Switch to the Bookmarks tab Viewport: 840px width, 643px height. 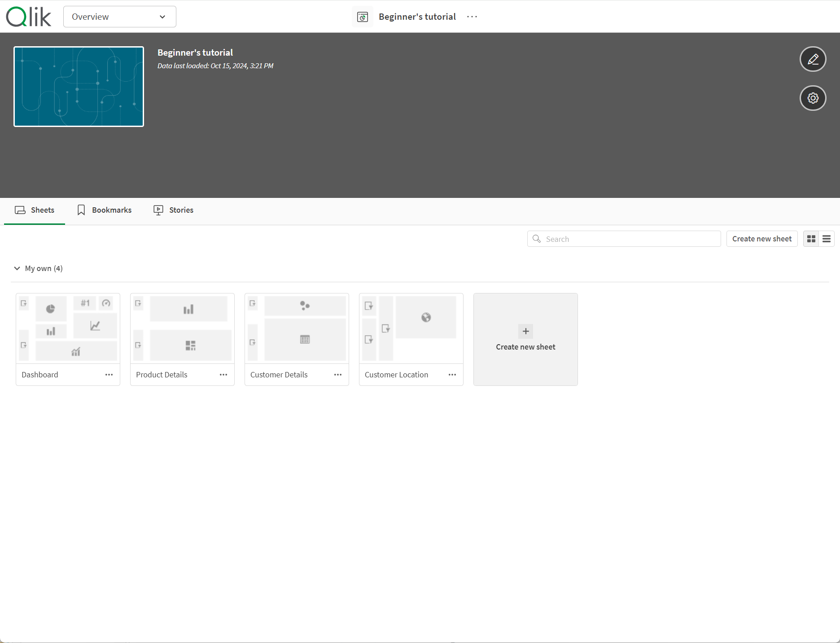(104, 210)
